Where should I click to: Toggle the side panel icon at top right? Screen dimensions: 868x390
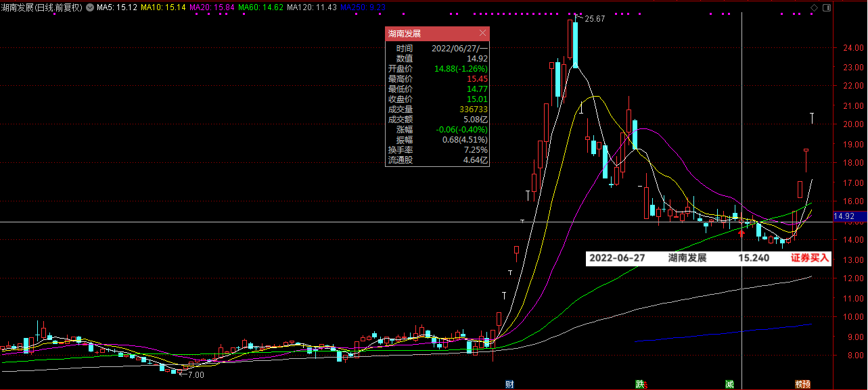(x=827, y=7)
